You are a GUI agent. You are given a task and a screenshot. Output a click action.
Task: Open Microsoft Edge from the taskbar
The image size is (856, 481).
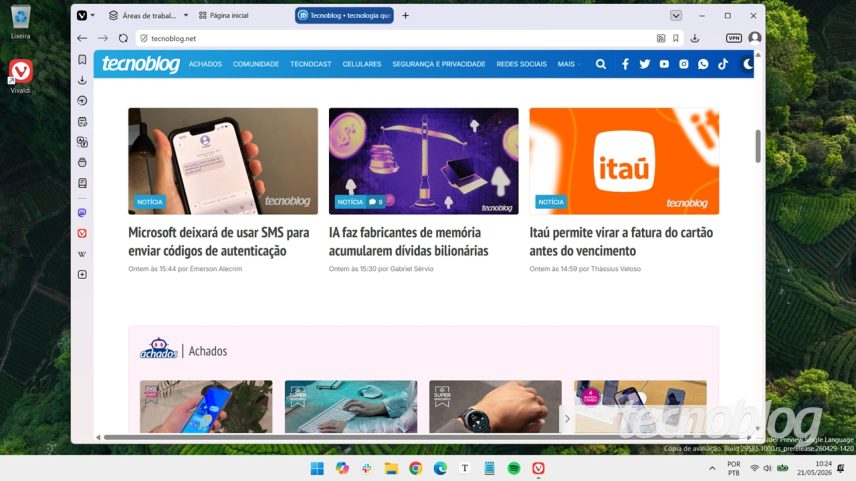(x=440, y=468)
